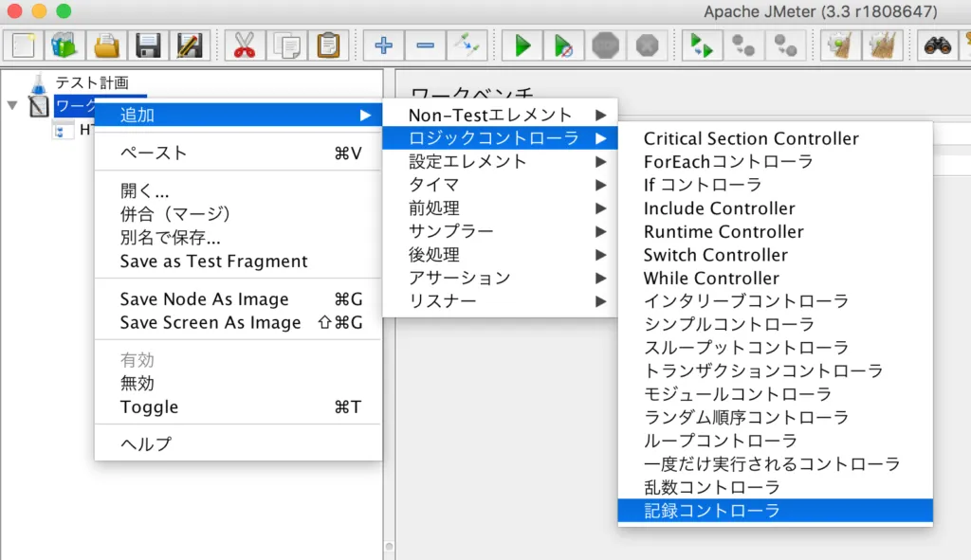Viewport: 971px width, 560px height.
Task: Click the Clear All brooms icon
Action: click(x=882, y=45)
